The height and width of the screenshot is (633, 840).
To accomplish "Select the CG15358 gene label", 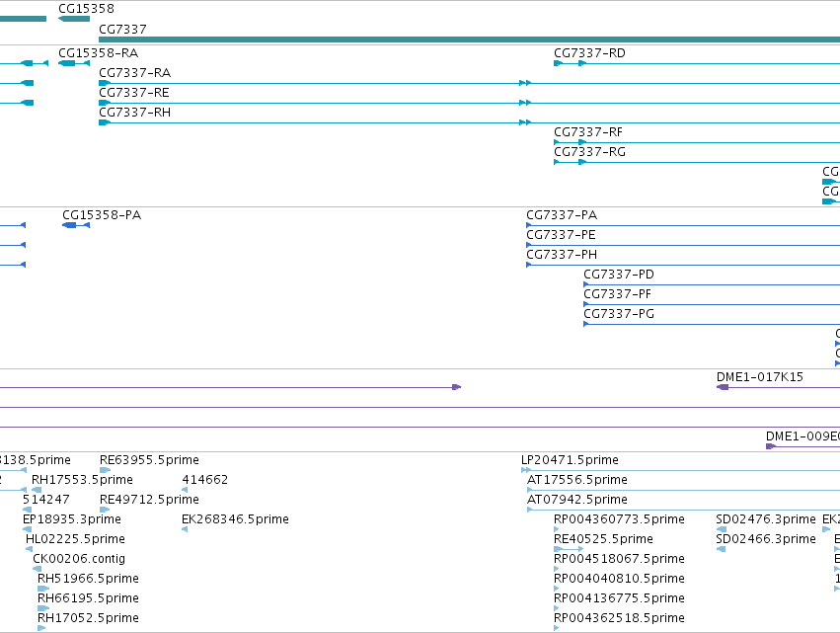I will [86, 9].
